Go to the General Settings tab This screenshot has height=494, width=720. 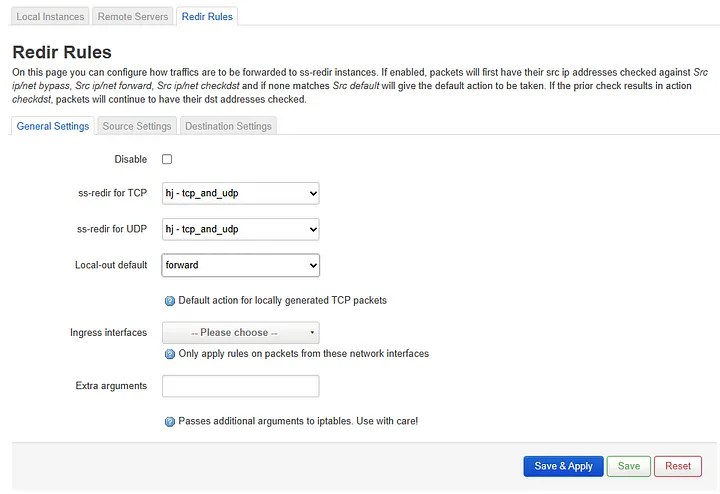click(x=52, y=126)
